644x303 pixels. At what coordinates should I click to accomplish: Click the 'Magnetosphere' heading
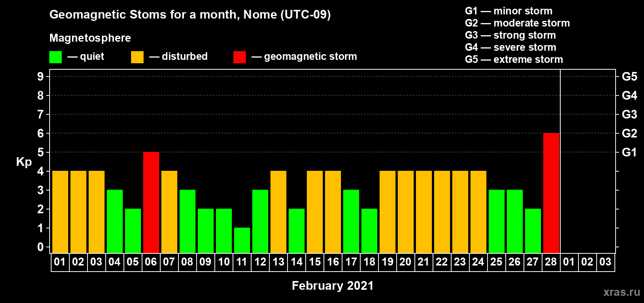[90, 38]
